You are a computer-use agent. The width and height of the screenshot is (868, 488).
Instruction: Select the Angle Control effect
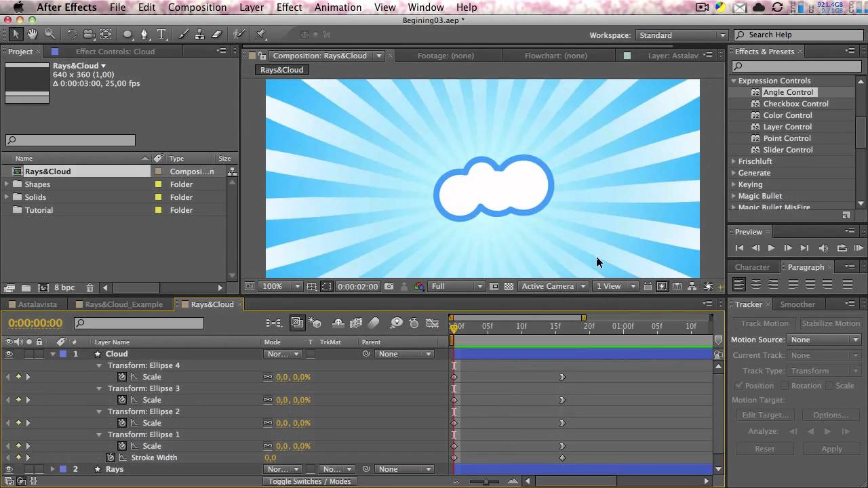point(787,92)
